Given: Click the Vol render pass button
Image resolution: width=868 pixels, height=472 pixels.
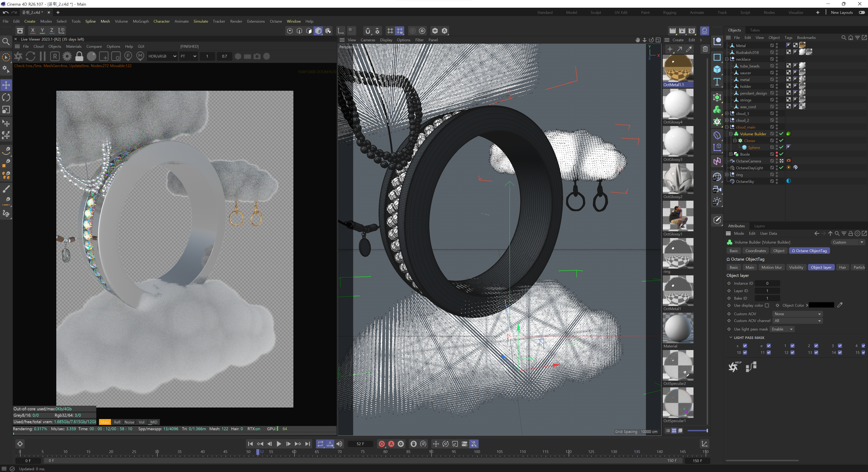Looking at the screenshot, I should click(x=142, y=422).
